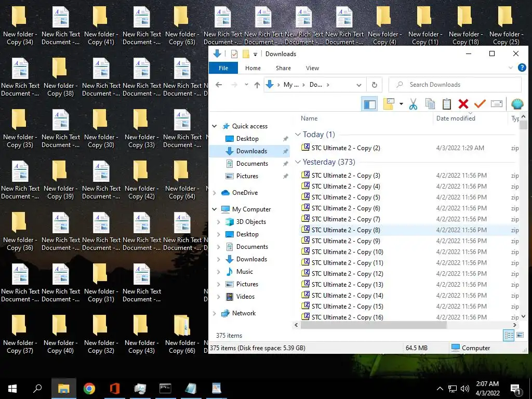This screenshot has width=532, height=399.
Task: Click the horizontal scrollbar right arrow
Action: (515, 325)
